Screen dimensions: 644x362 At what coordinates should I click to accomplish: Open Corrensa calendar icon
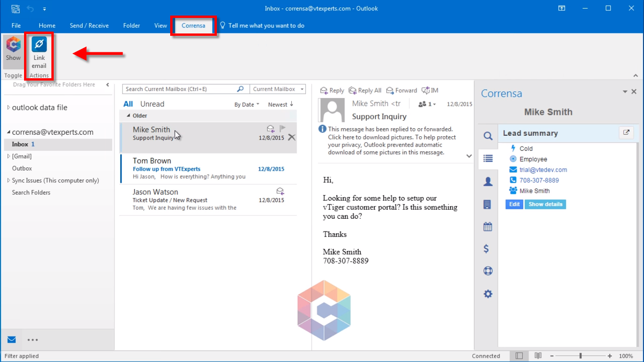(x=488, y=227)
